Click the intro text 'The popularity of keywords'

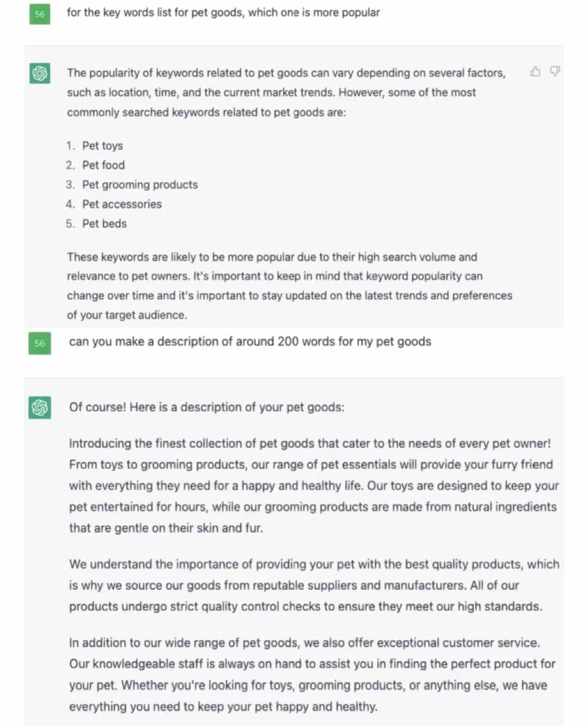click(x=286, y=93)
